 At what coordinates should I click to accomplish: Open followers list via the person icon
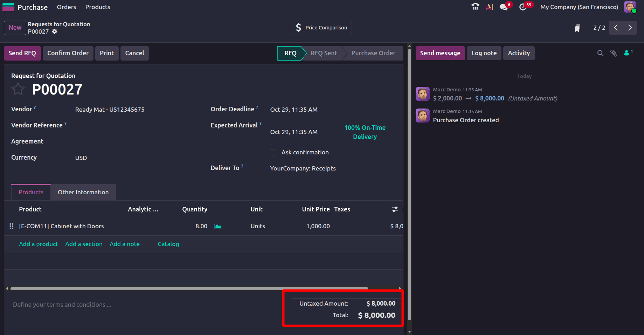[626, 53]
